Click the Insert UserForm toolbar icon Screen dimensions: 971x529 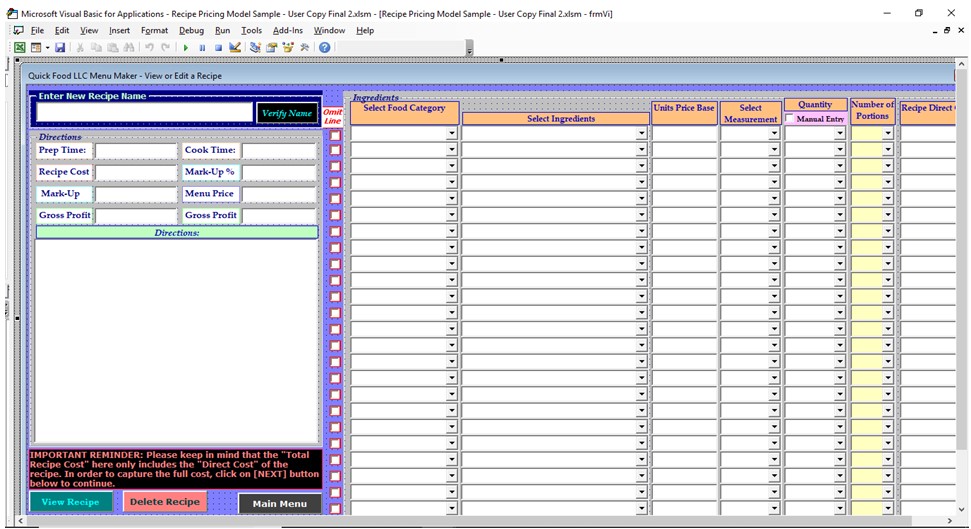click(x=36, y=47)
